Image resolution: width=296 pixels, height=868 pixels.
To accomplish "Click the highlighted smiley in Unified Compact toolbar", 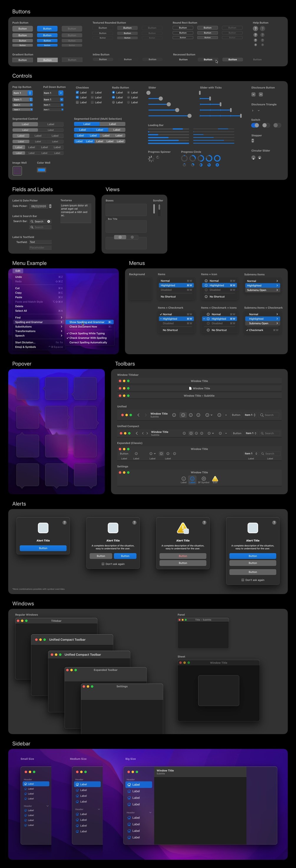I will (191, 433).
